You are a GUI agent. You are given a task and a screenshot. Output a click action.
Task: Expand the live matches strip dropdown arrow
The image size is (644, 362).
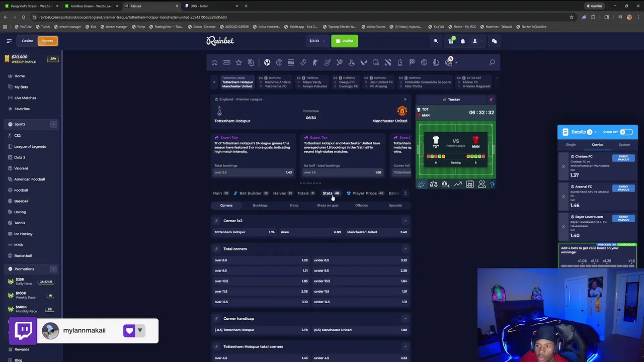214,82
